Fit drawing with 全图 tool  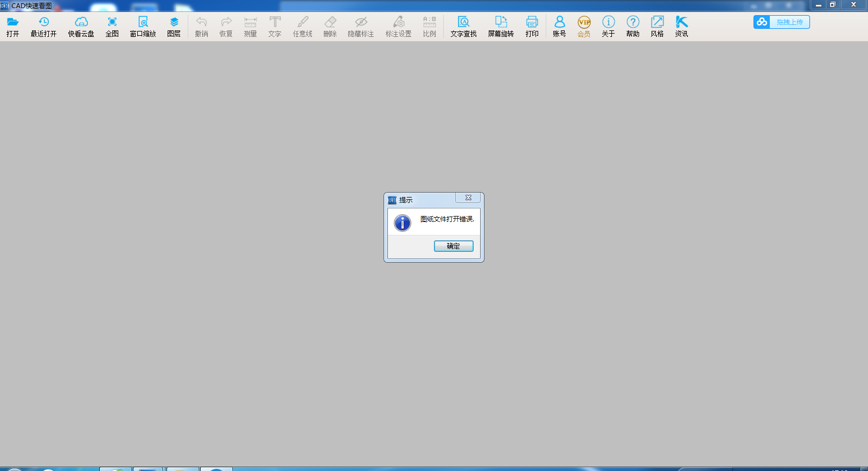coord(112,27)
